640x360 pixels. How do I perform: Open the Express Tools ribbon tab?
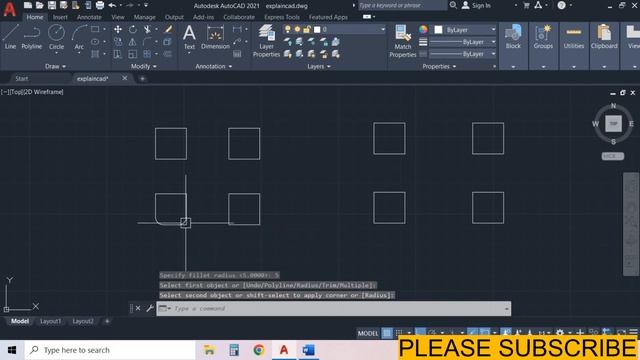[x=282, y=17]
